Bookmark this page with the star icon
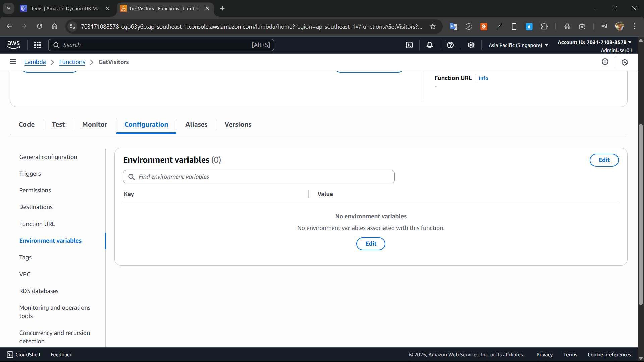This screenshot has width=644, height=362. click(433, 26)
